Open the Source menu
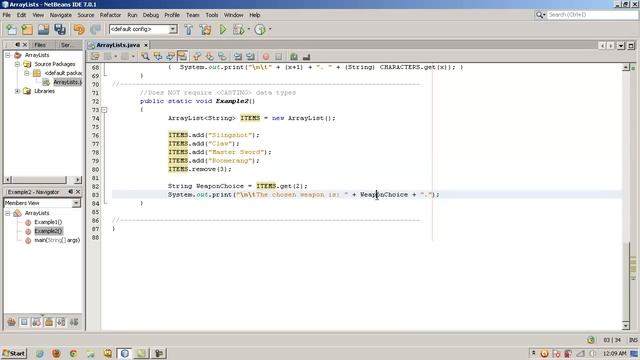The height and width of the screenshot is (360, 640). click(86, 15)
